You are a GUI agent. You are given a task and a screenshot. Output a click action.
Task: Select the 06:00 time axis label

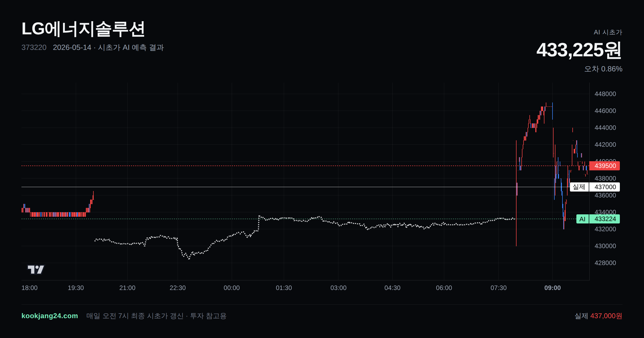tap(444, 288)
